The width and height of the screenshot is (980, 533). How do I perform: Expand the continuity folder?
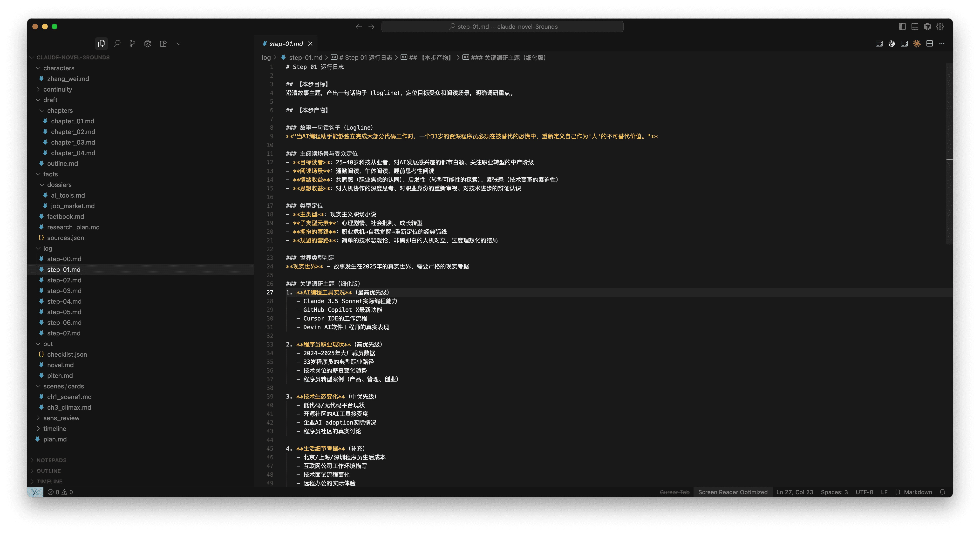(x=57, y=89)
